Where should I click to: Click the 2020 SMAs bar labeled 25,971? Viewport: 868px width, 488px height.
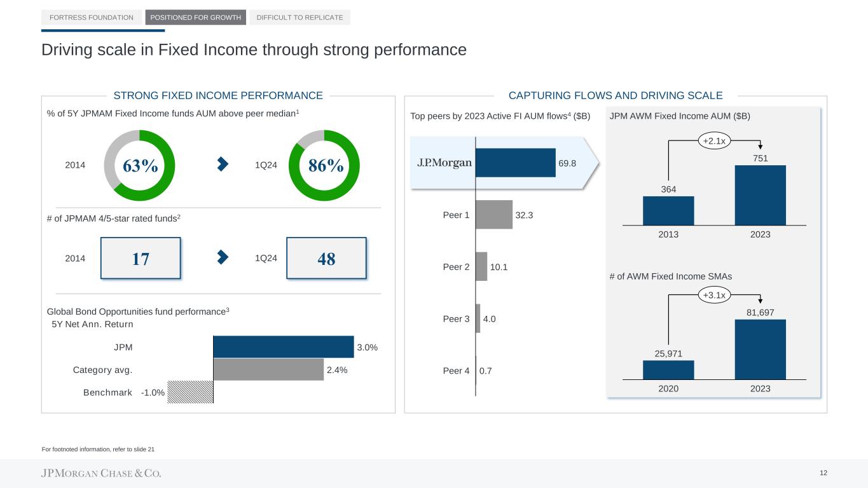click(x=668, y=370)
